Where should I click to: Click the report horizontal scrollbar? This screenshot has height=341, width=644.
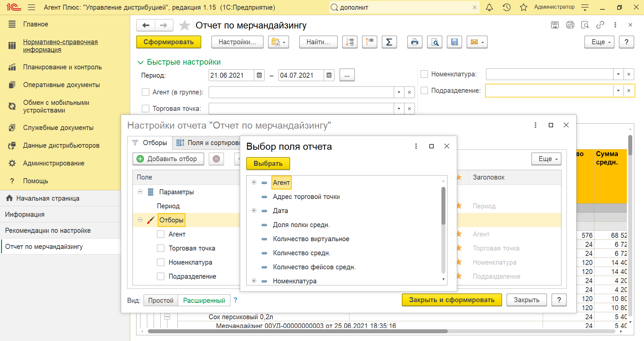(298, 331)
